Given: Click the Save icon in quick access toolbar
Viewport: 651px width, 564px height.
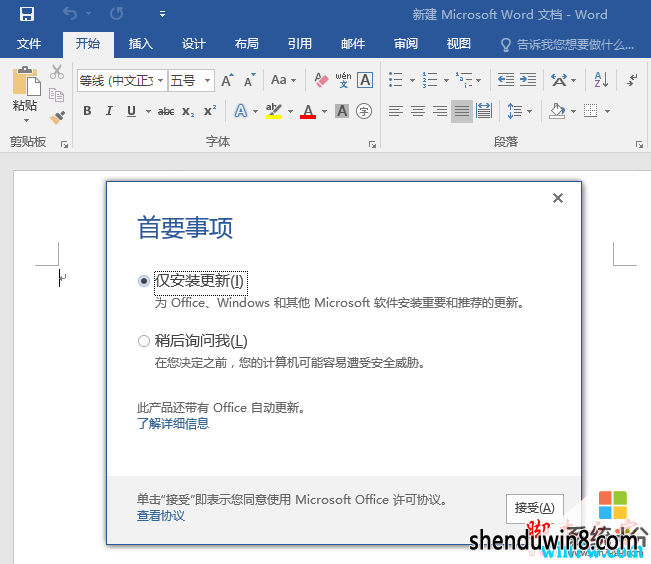Looking at the screenshot, I should coord(27,14).
